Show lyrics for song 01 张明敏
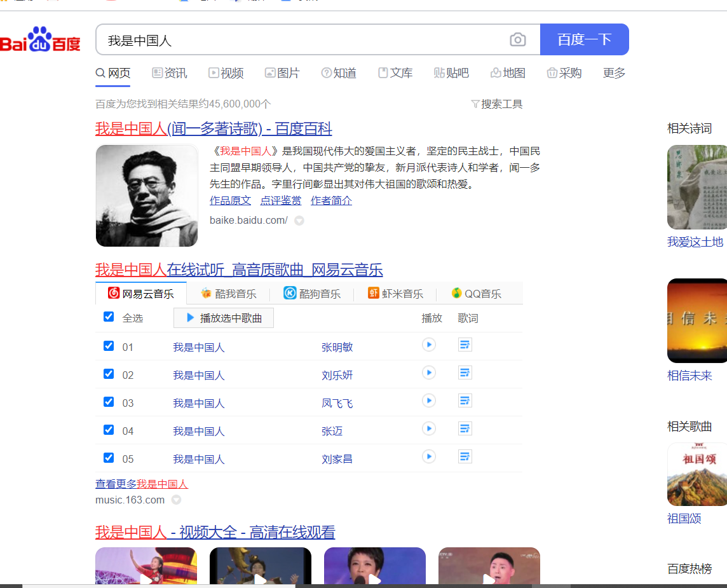 pos(465,345)
